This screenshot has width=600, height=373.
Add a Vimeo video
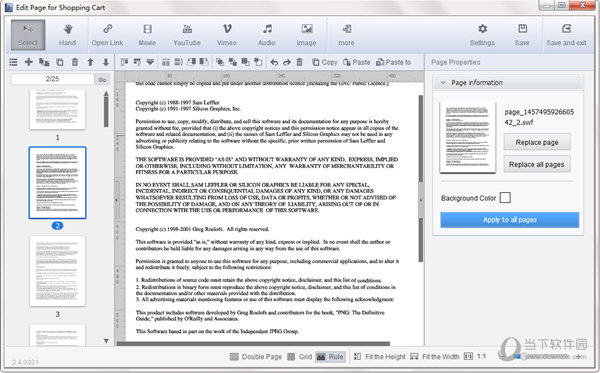tap(227, 35)
